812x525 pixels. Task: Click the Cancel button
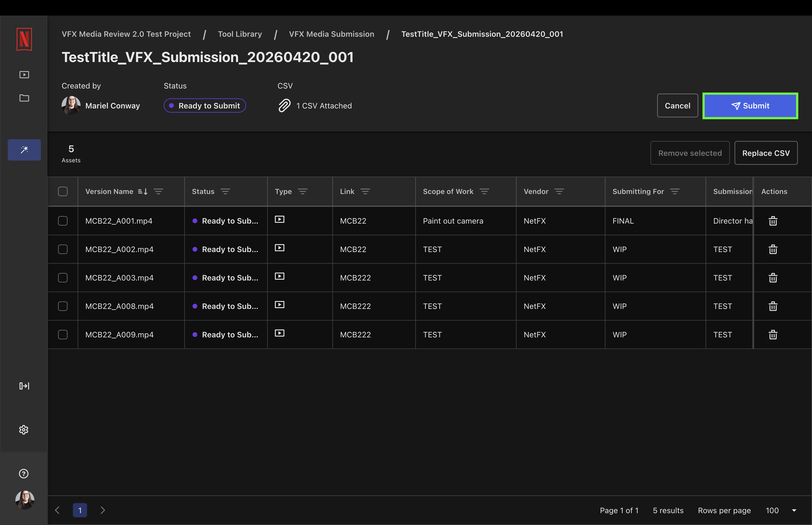[x=677, y=106]
